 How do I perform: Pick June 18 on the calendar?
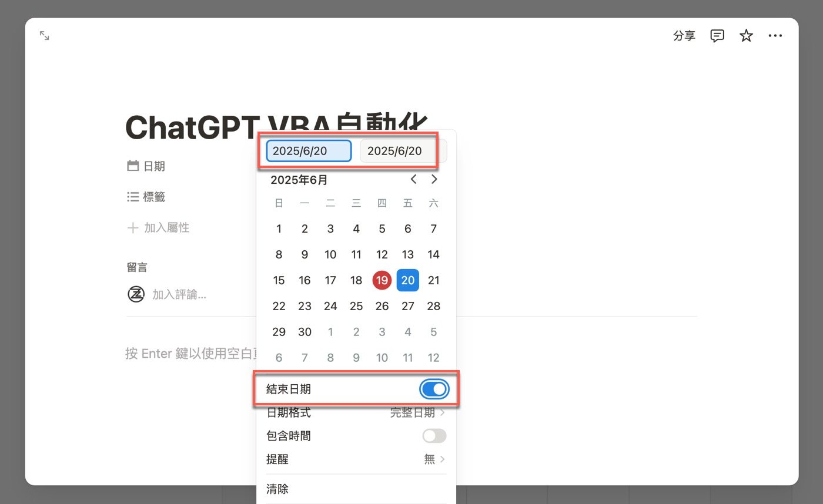pos(356,280)
